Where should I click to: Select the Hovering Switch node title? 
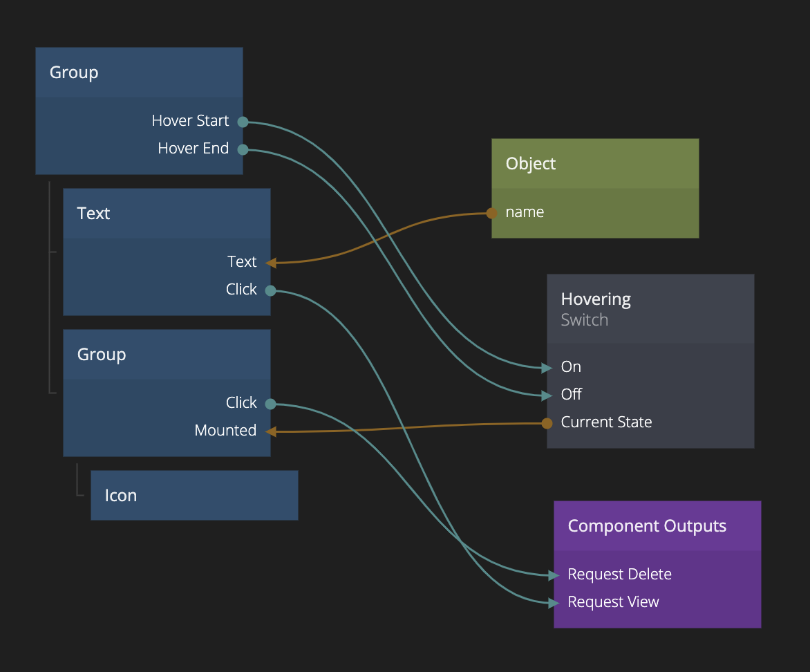point(596,299)
